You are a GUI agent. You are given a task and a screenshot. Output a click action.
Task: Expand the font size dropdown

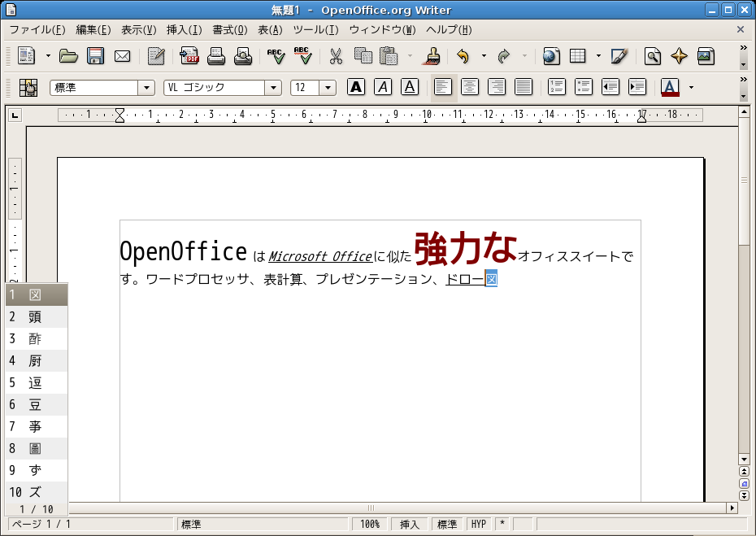coord(328,88)
